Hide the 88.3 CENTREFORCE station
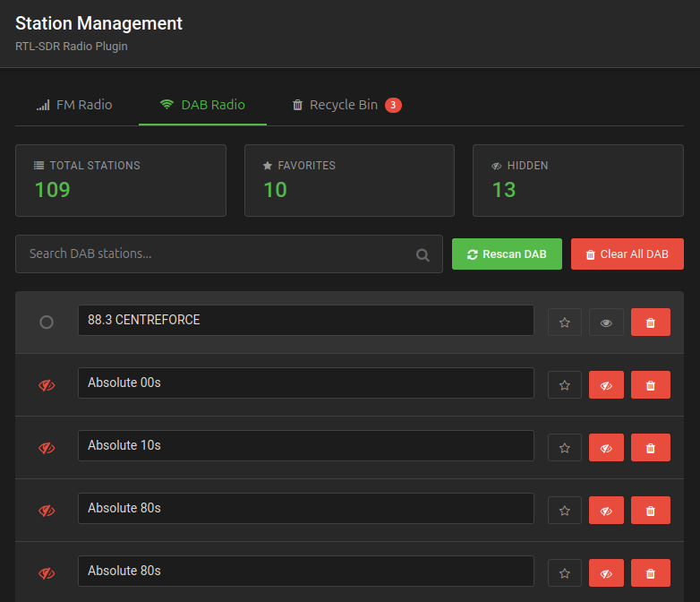The image size is (700, 602). pos(606,322)
